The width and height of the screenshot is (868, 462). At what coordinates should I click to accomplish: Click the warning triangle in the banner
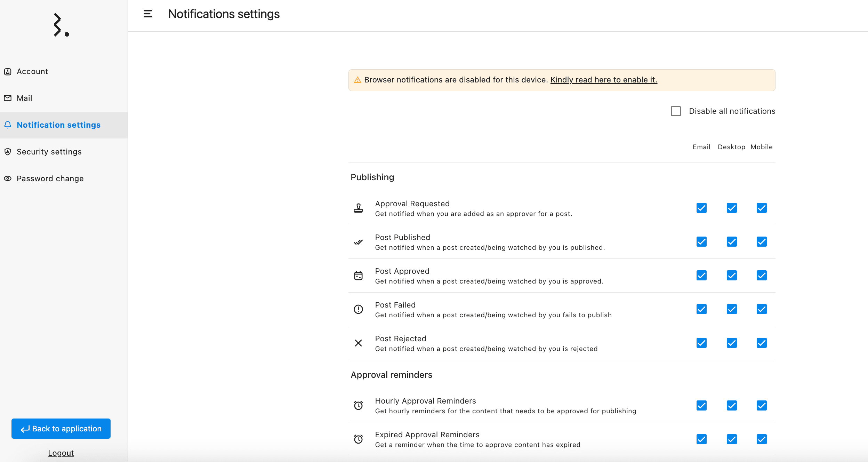tap(358, 80)
